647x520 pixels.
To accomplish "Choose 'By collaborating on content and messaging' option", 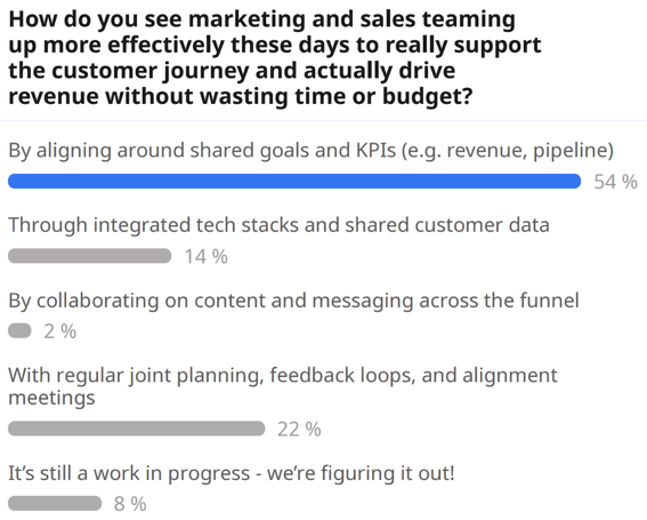I will 294,301.
